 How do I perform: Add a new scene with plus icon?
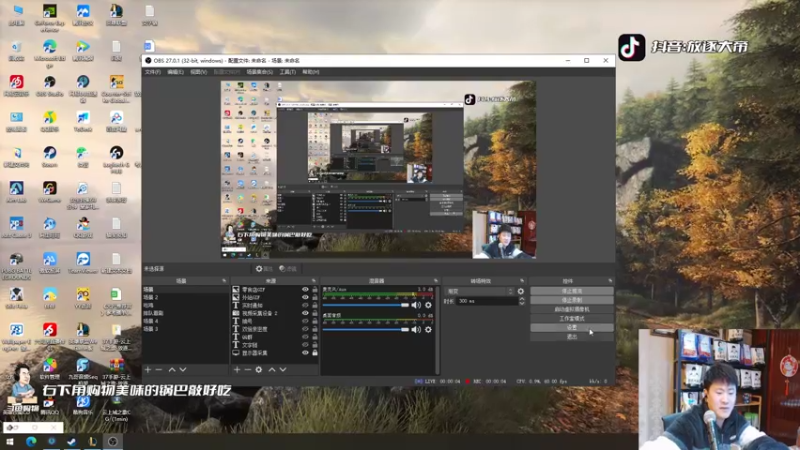coord(148,369)
